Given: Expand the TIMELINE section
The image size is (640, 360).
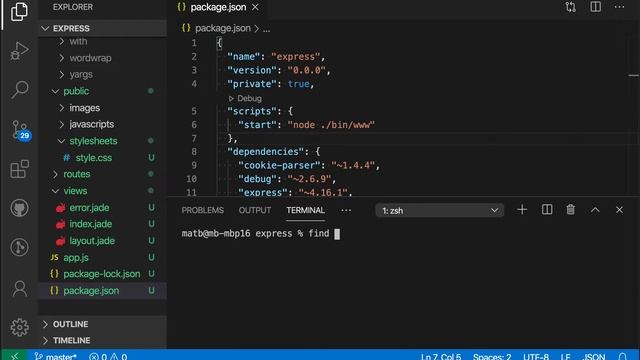Looking at the screenshot, I should point(102,340).
